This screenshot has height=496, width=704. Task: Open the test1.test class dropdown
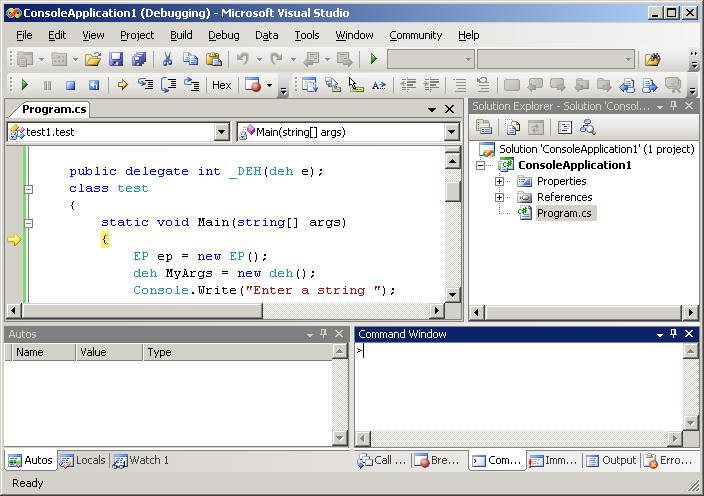(x=222, y=132)
